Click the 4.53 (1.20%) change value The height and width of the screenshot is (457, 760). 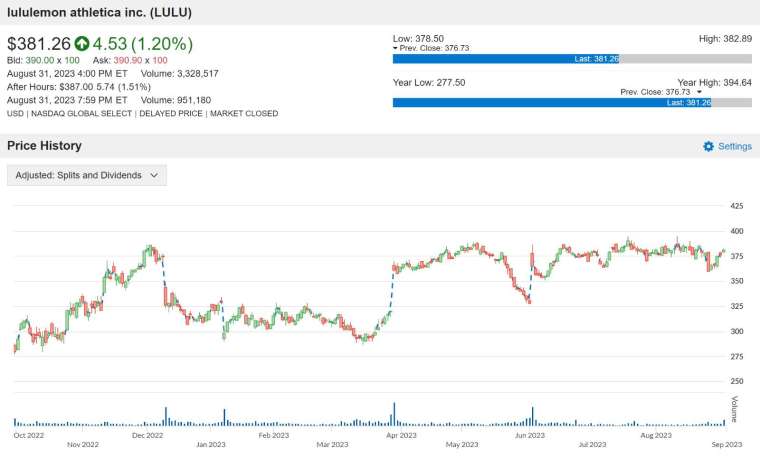coord(142,44)
